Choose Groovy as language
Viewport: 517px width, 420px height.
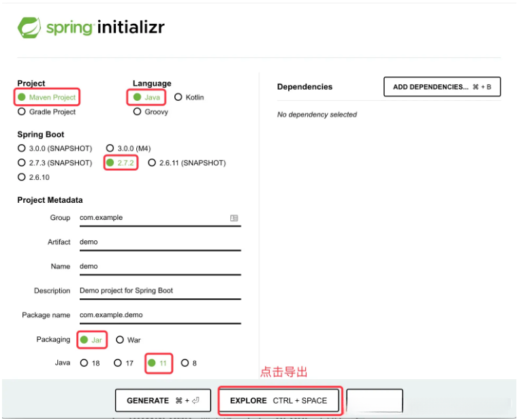tap(137, 112)
